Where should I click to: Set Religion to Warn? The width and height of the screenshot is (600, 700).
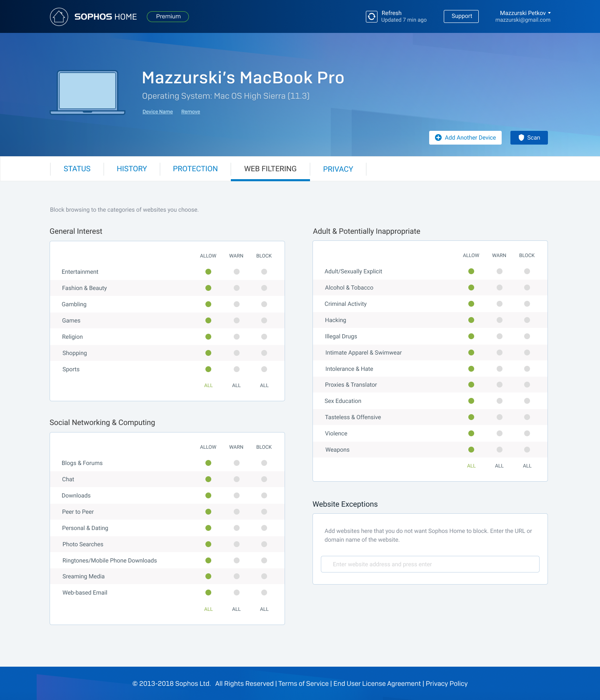(x=237, y=337)
